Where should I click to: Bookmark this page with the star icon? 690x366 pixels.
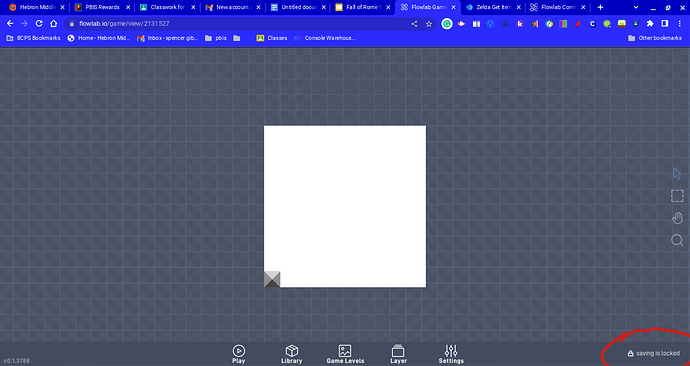point(429,24)
